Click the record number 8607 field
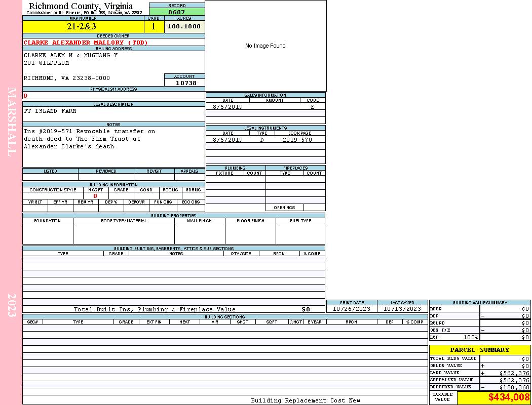This screenshot has height=405, width=532. (177, 12)
